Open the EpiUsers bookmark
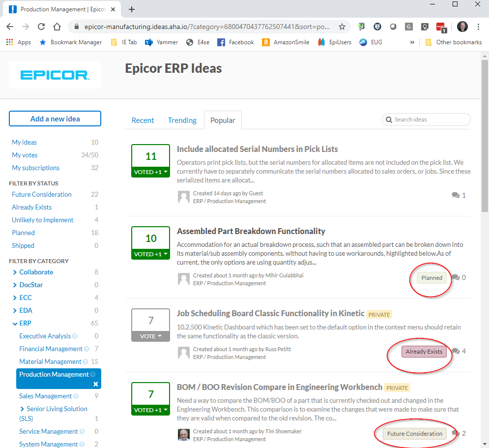 coord(335,42)
